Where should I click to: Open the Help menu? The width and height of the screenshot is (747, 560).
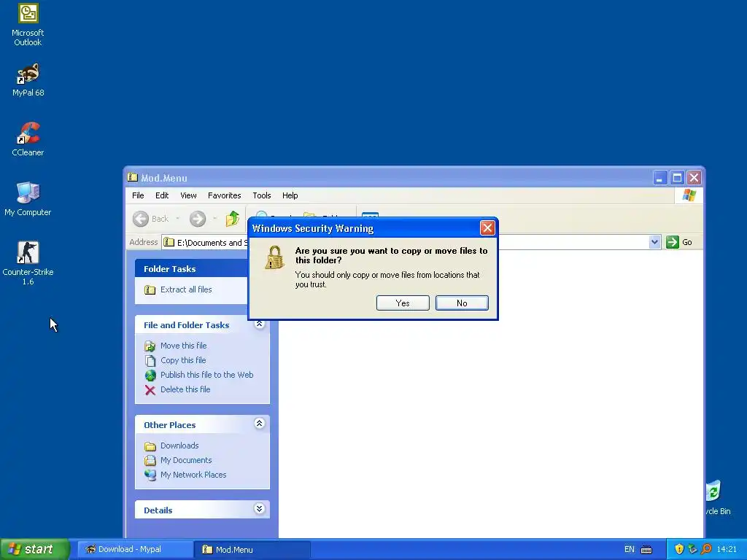pos(290,195)
